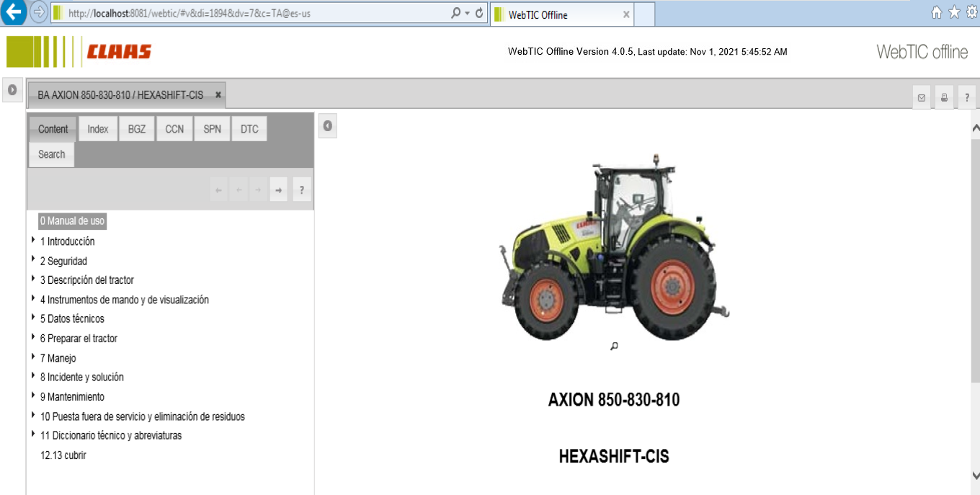The width and height of the screenshot is (980, 495).
Task: Click the AXION 850-830-810 heading text
Action: [x=614, y=400]
